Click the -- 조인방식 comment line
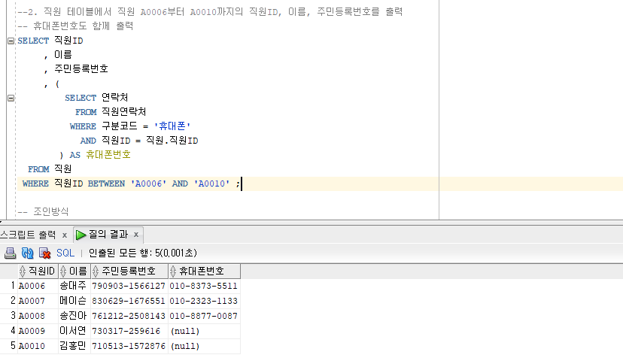This screenshot has height=364, width=623. pos(43,211)
